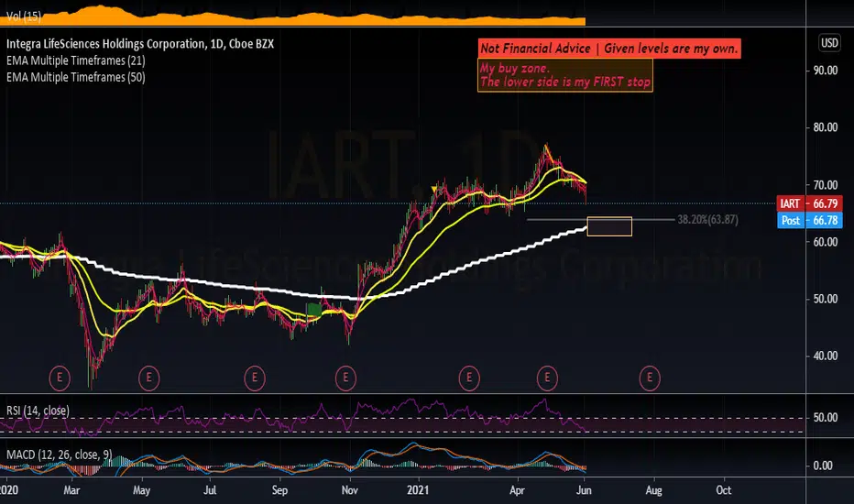Click the 80.00 price axis label
Viewport: 854px width, 504px height.
point(825,127)
